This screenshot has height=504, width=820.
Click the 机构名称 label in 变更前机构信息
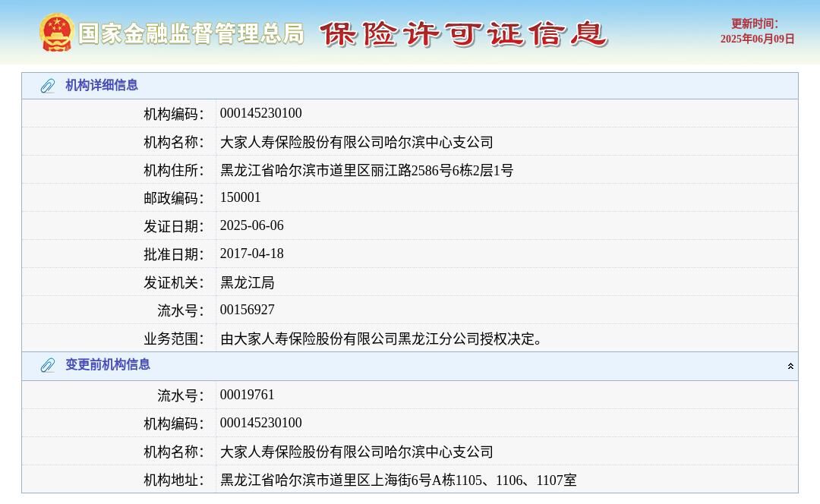point(174,452)
